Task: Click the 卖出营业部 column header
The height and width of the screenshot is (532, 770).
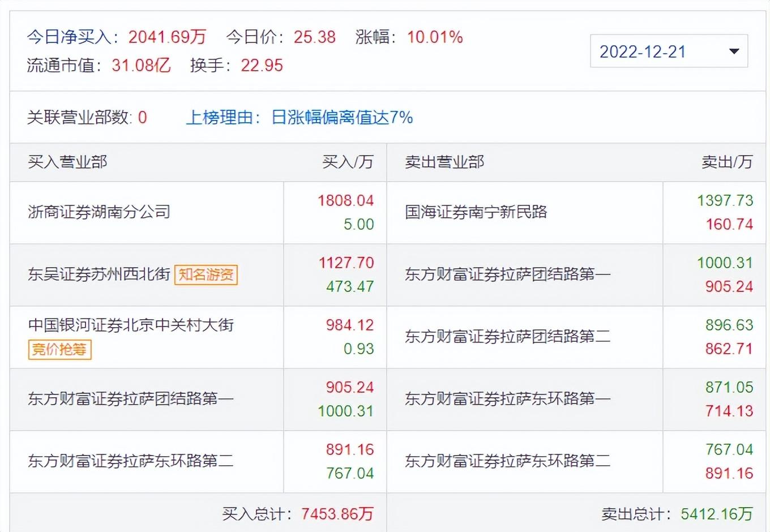Action: coord(444,162)
